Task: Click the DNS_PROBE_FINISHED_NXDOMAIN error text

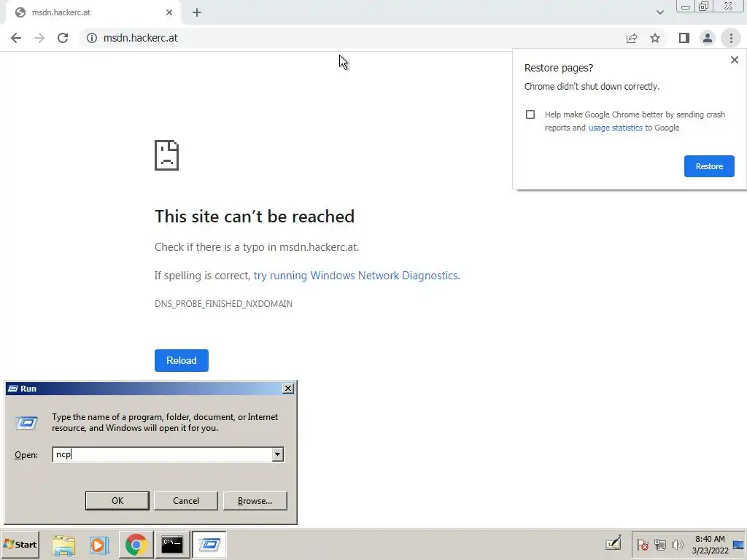Action: pyautogui.click(x=223, y=304)
